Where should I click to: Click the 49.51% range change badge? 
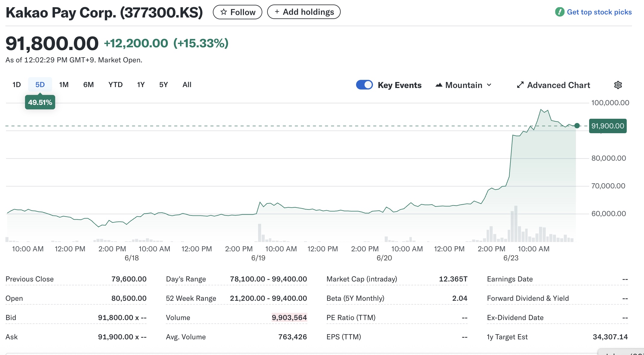(40, 102)
